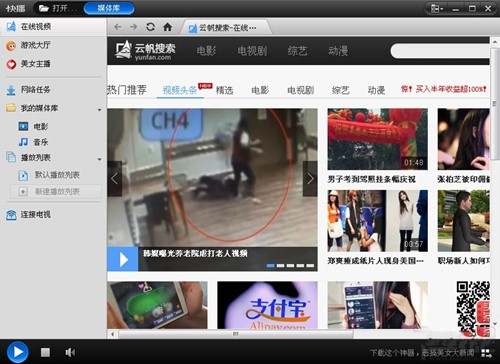Click the scroll-left arrow of horizontal scrollbar
This screenshot has width=500, height=364.
(113, 334)
